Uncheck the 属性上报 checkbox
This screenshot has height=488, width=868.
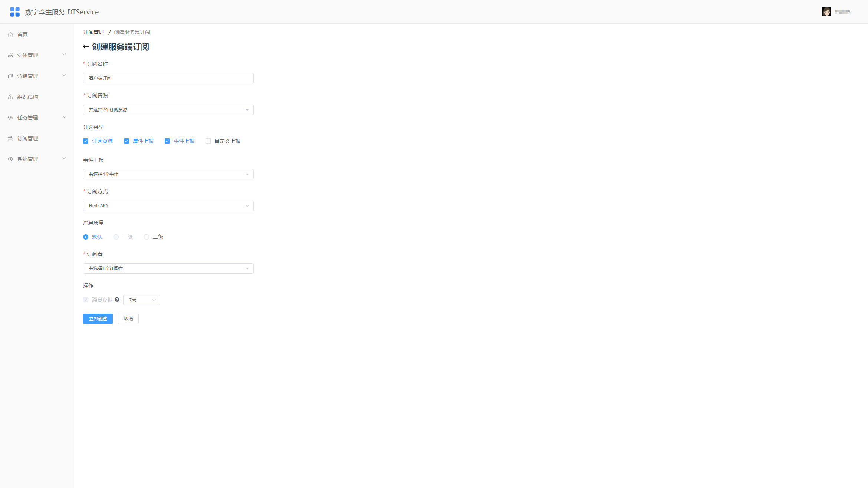(126, 141)
